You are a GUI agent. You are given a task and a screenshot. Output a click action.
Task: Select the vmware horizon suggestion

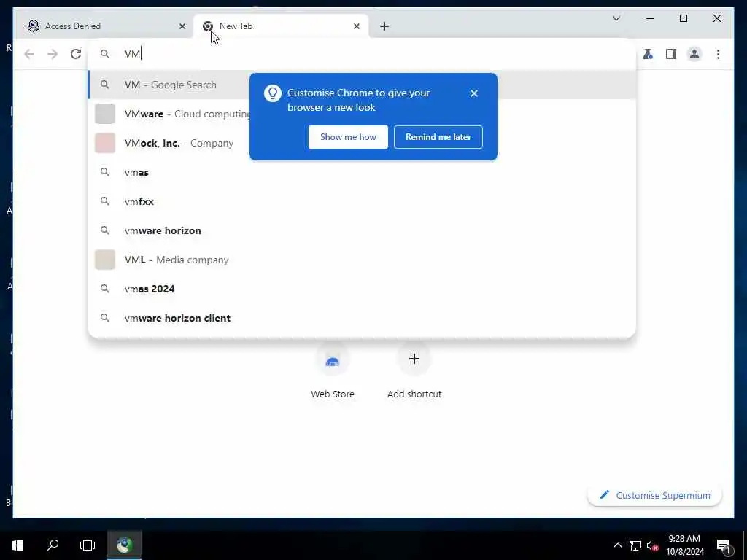pyautogui.click(x=362, y=230)
